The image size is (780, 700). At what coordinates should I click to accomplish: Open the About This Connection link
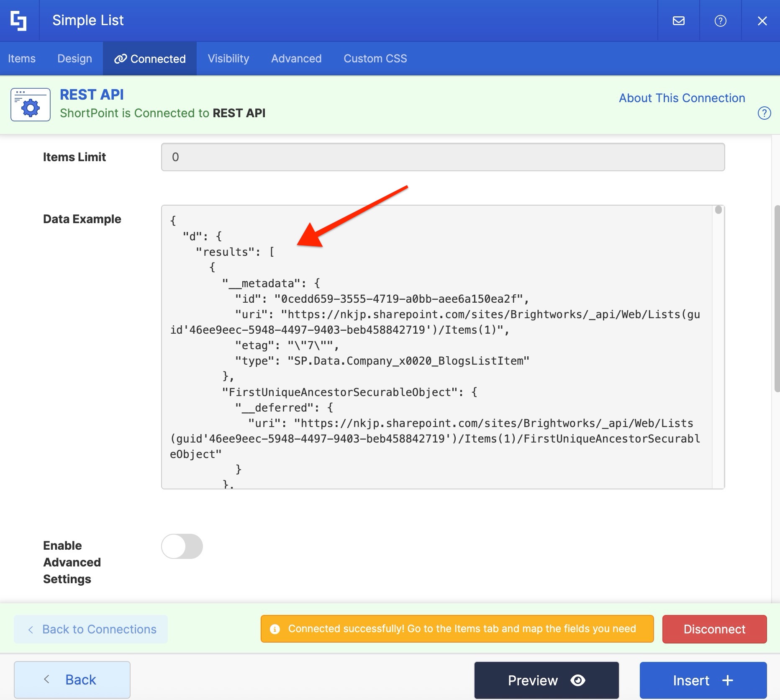[682, 98]
